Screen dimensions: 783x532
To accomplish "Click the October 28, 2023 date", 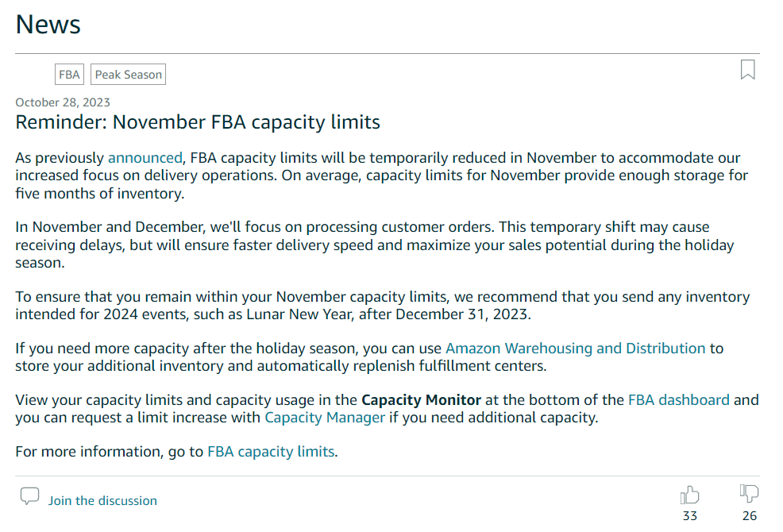I will [x=63, y=102].
